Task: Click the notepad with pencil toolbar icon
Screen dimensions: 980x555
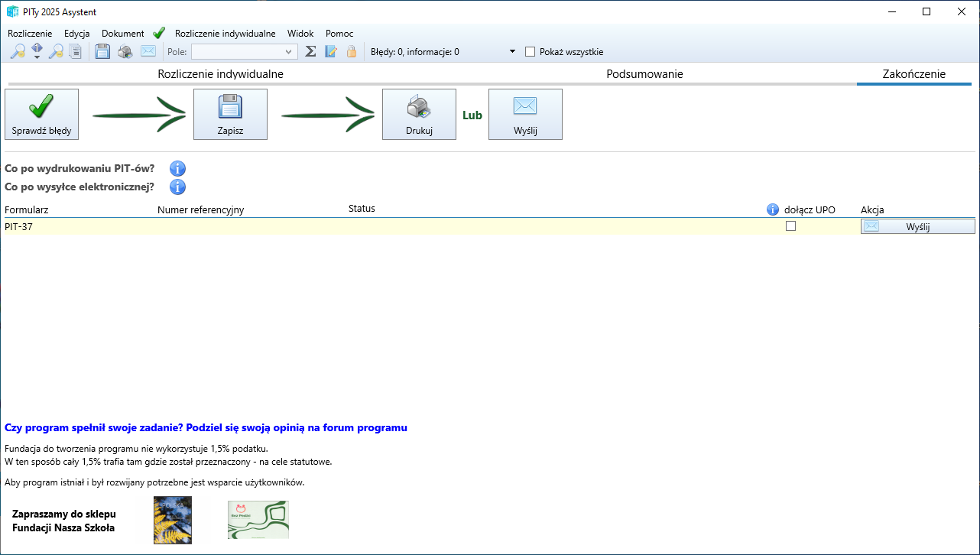Action: pos(331,52)
